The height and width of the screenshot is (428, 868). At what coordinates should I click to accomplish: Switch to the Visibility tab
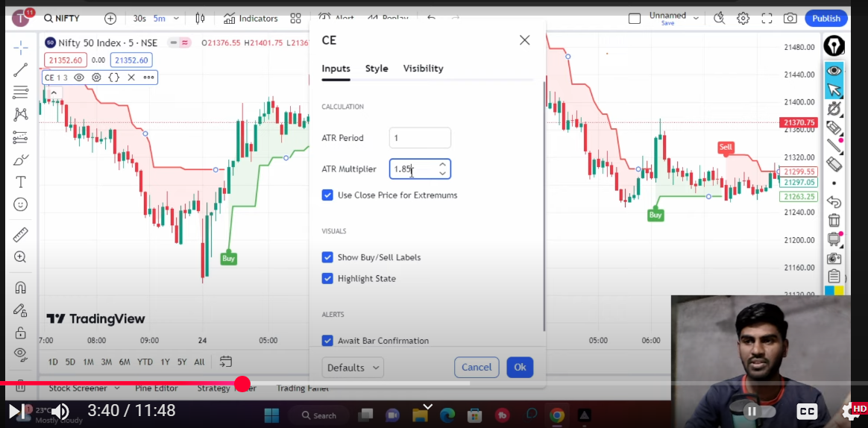(x=423, y=69)
